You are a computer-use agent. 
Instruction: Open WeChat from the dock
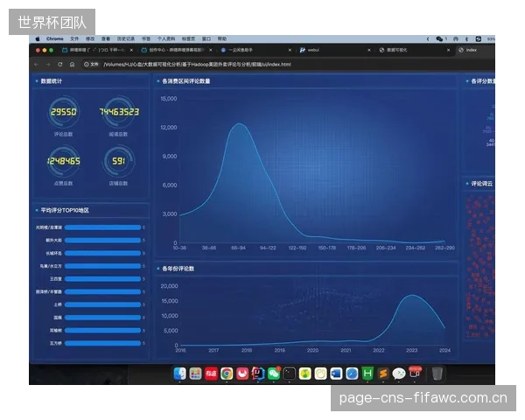point(274,374)
